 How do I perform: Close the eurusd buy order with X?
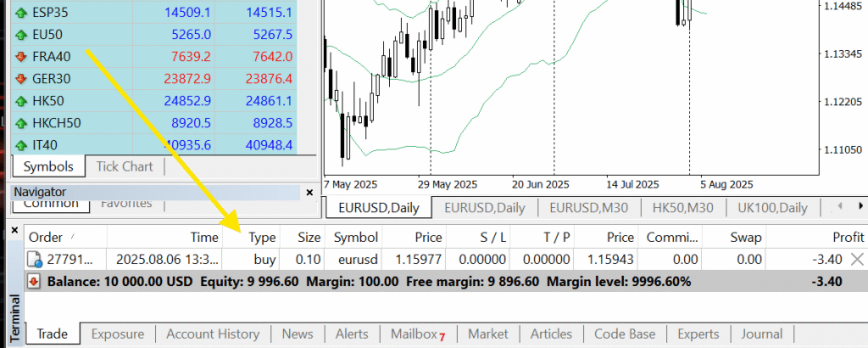point(857,260)
